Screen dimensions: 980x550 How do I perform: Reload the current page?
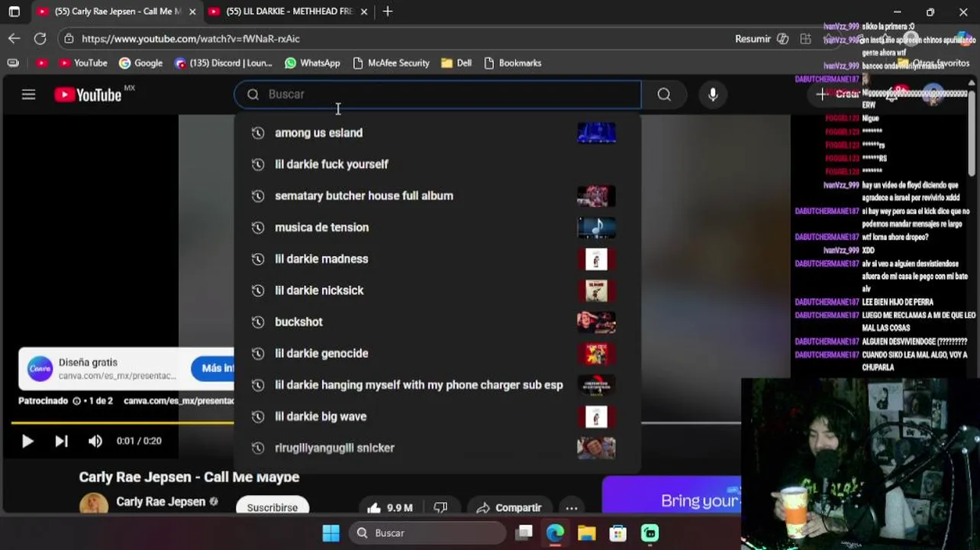40,38
